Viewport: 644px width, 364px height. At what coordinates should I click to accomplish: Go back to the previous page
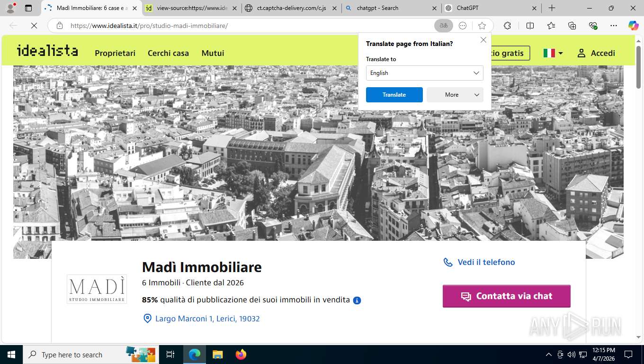click(13, 26)
